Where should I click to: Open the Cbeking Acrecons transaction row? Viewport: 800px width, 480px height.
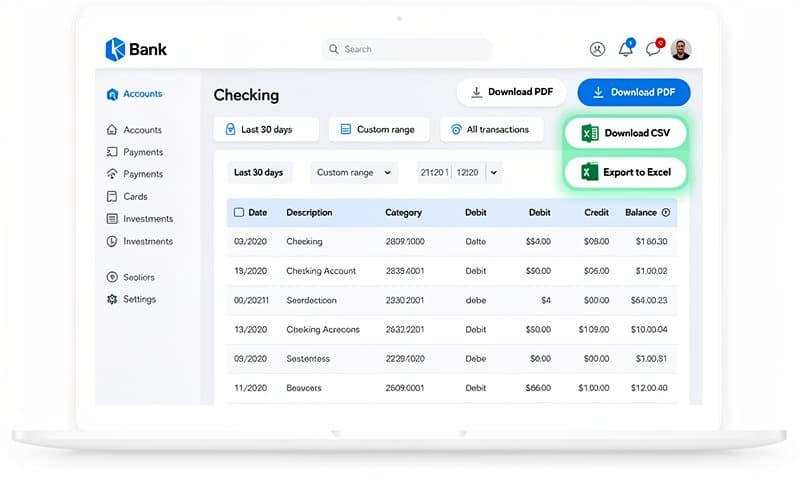(x=452, y=330)
